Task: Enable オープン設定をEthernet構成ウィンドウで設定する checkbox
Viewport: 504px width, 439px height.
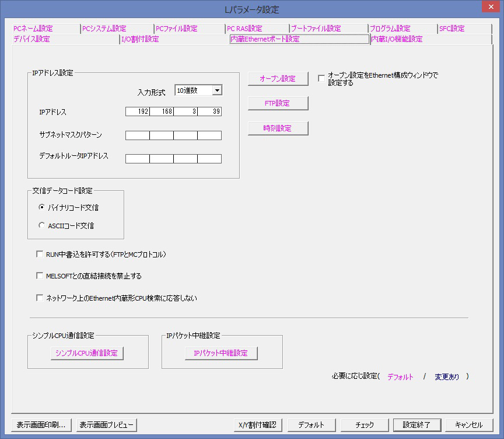Action: [321, 78]
